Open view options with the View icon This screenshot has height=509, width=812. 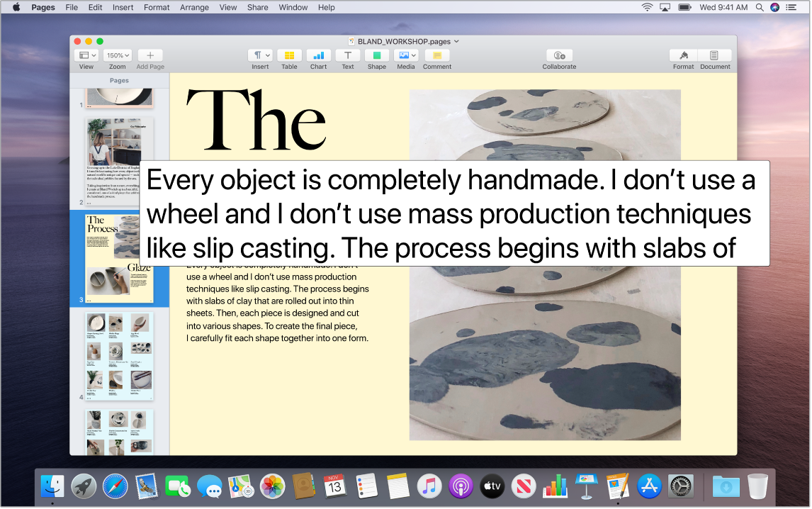tap(86, 55)
